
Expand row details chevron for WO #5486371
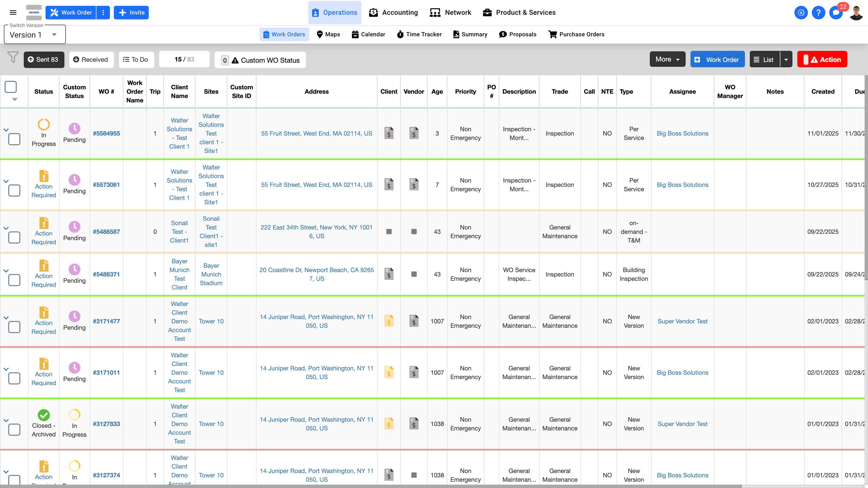pos(6,271)
